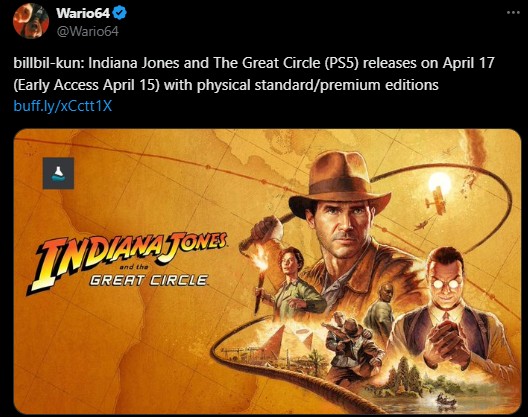
Task: Click the blue verified badge
Action: click(x=119, y=13)
